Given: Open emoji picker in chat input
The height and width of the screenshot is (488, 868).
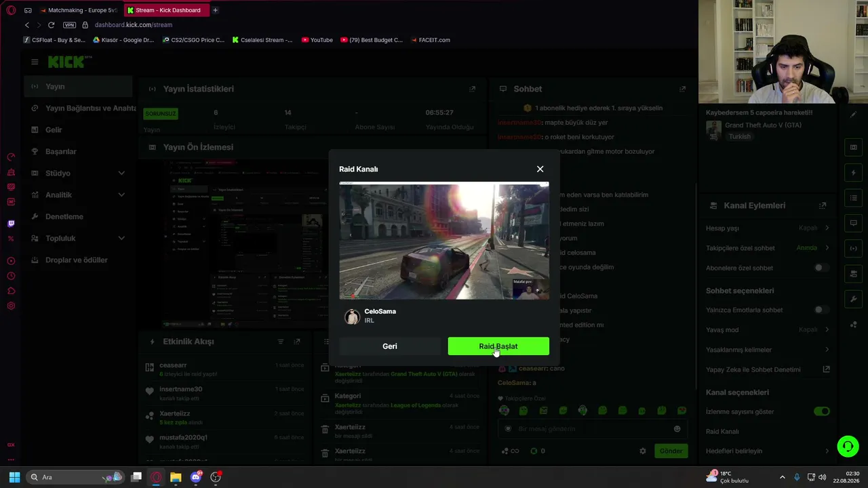Looking at the screenshot, I should coord(677,428).
